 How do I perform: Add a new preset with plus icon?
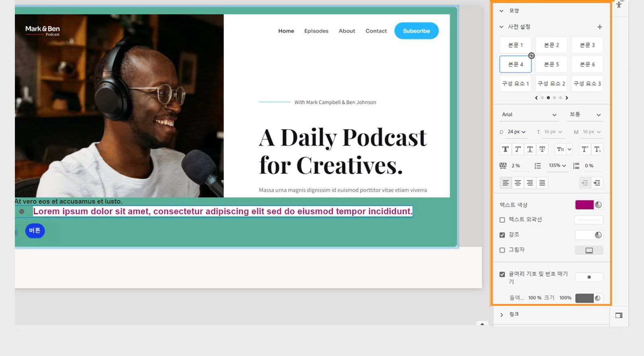coord(600,27)
